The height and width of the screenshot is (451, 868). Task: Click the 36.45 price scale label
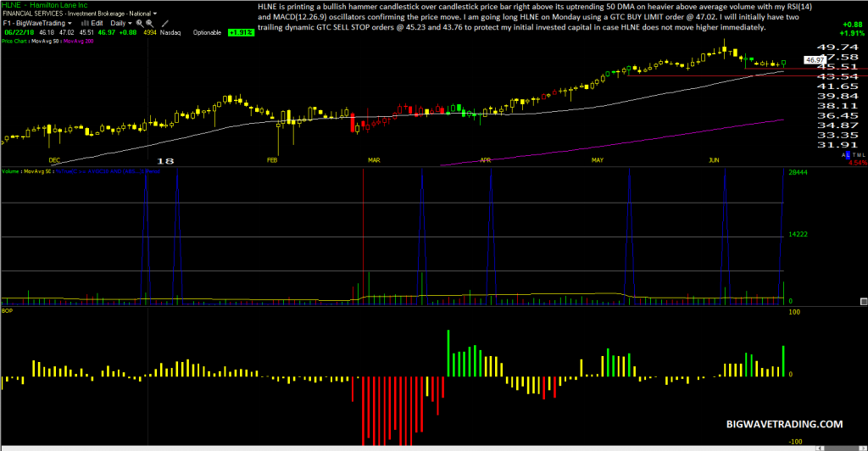tap(837, 115)
